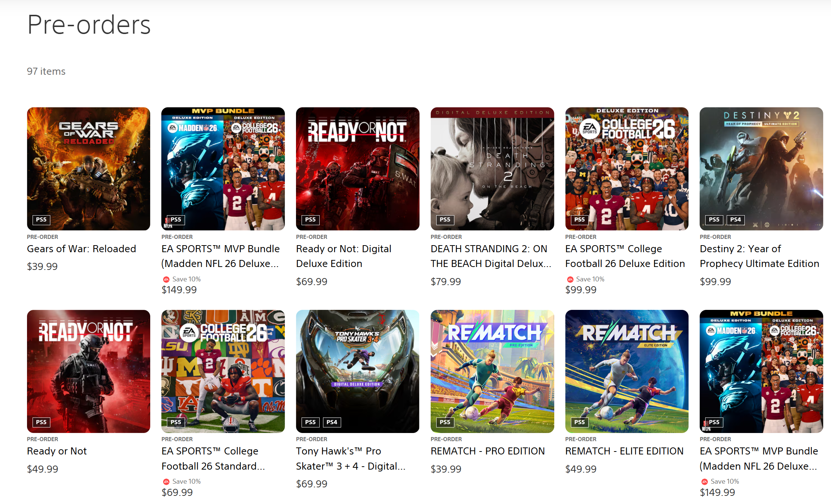Select the plain 'Ready or Not' title link
The width and height of the screenshot is (831, 504).
(x=57, y=451)
